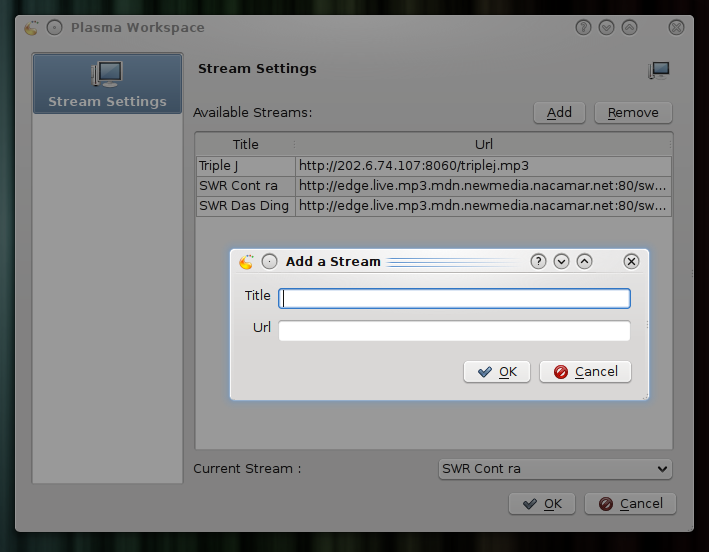709x552 pixels.
Task: Click the computer icon beside Stream Settings heading
Action: [658, 71]
